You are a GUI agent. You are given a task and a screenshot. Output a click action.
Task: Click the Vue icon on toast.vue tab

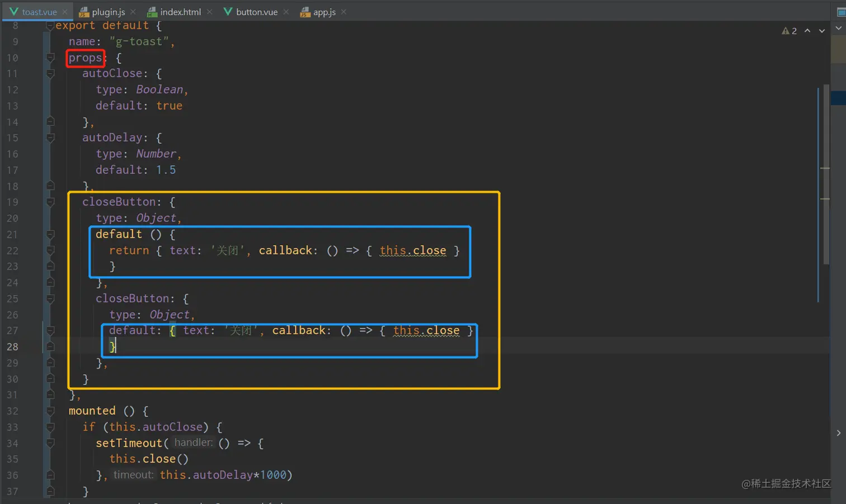click(x=14, y=11)
